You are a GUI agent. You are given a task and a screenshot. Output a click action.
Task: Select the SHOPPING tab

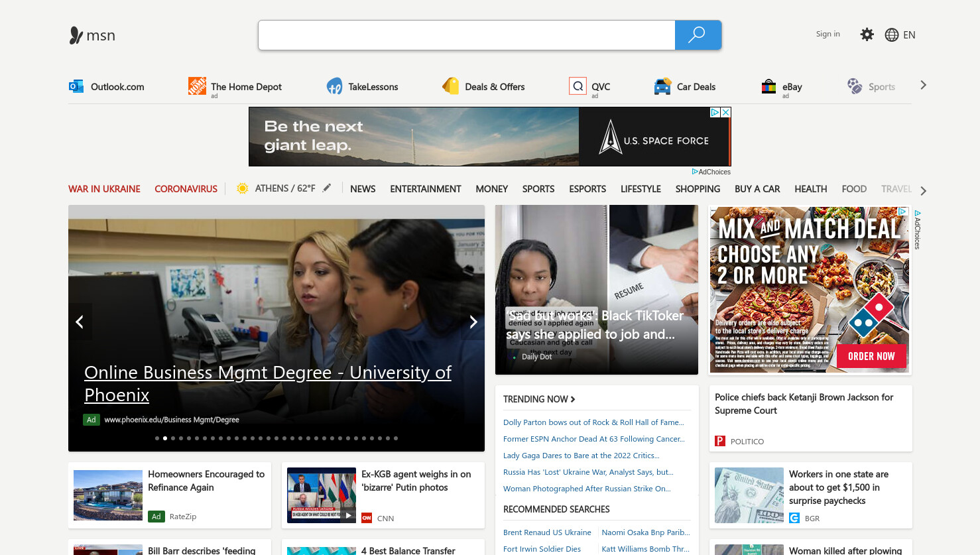click(x=698, y=189)
